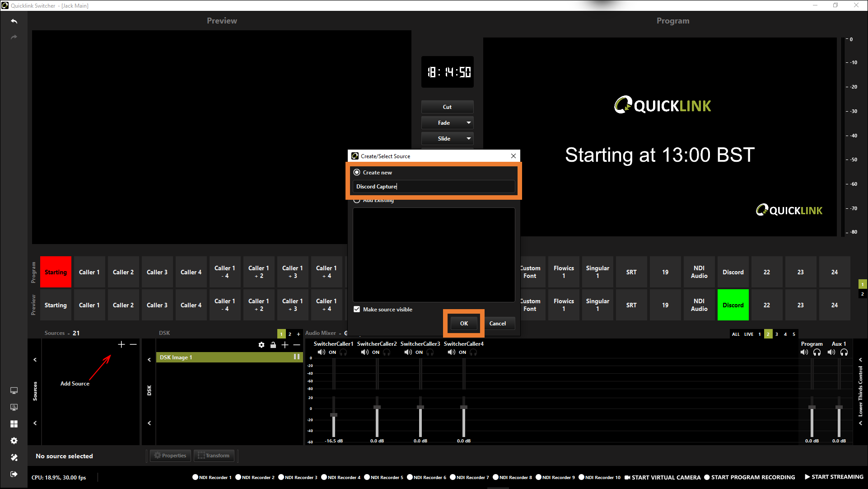
Task: Pause DSK Image 1 layer
Action: click(x=297, y=357)
